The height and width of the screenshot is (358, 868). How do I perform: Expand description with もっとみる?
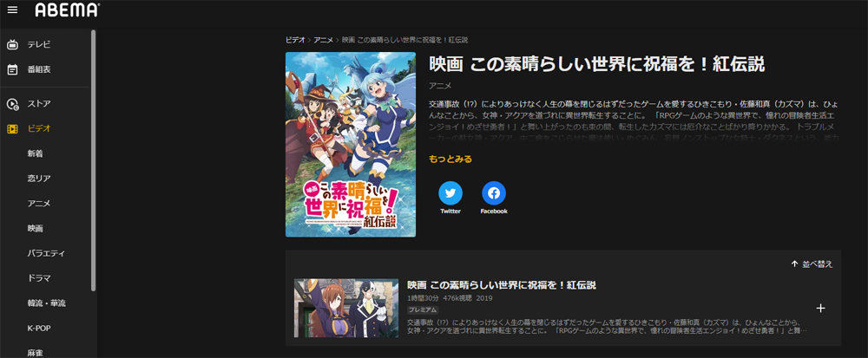(x=450, y=159)
